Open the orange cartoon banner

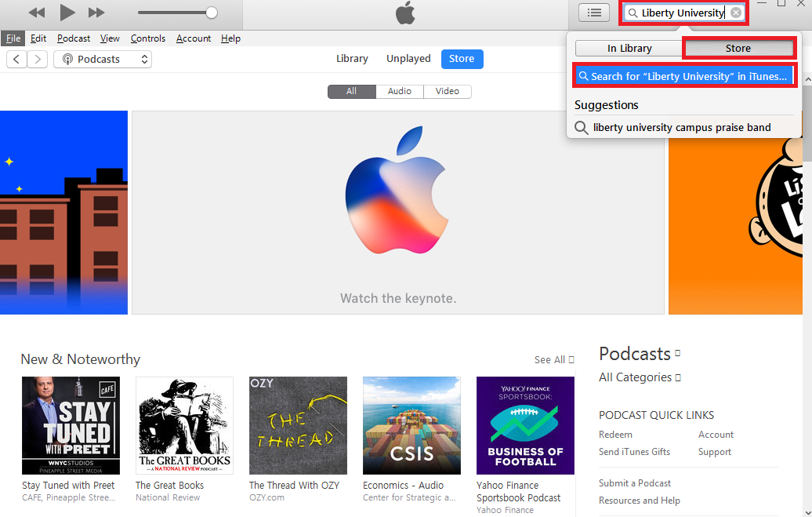click(x=735, y=226)
